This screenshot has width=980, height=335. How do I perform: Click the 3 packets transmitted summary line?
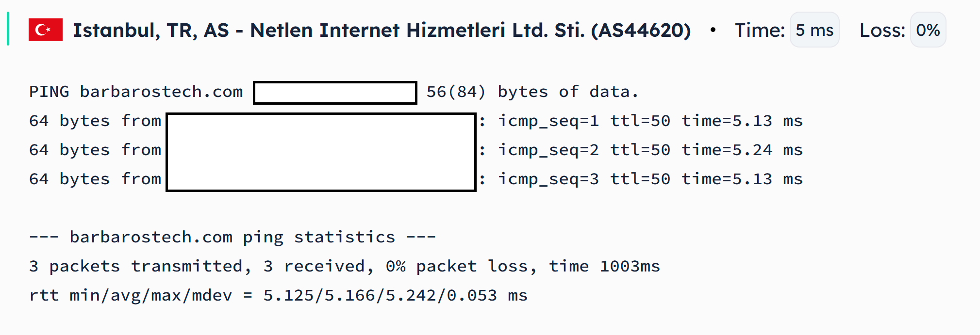[345, 266]
